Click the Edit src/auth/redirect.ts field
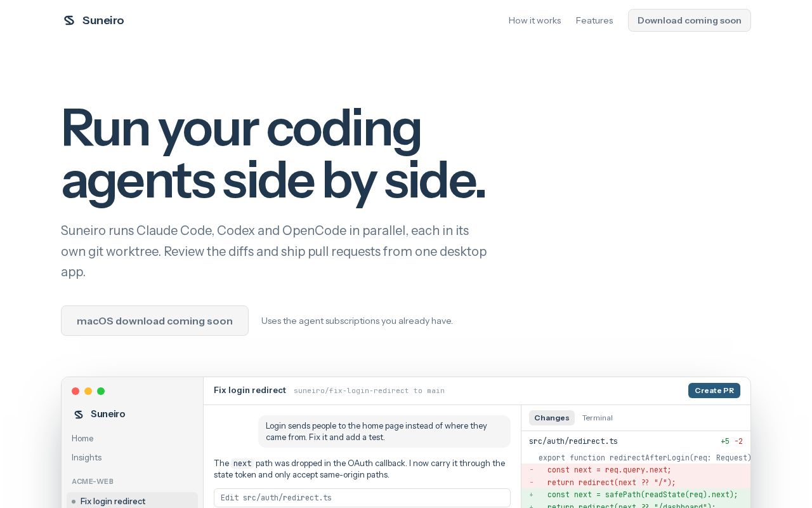 [362, 498]
